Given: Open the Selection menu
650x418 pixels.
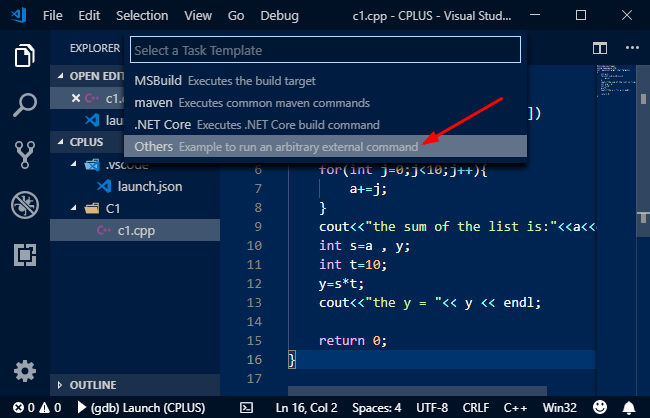Looking at the screenshot, I should [x=142, y=15].
